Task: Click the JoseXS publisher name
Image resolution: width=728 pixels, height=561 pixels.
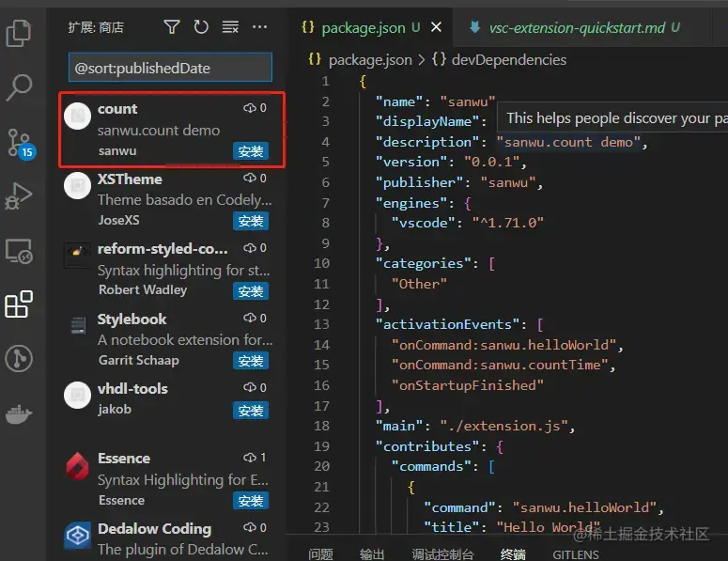Action: pos(118,220)
